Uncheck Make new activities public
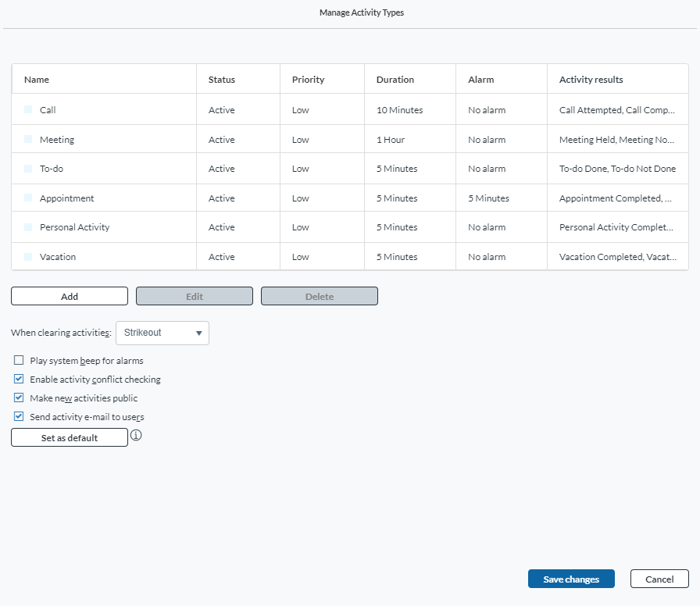Viewport: 700px width, 606px height. (19, 397)
